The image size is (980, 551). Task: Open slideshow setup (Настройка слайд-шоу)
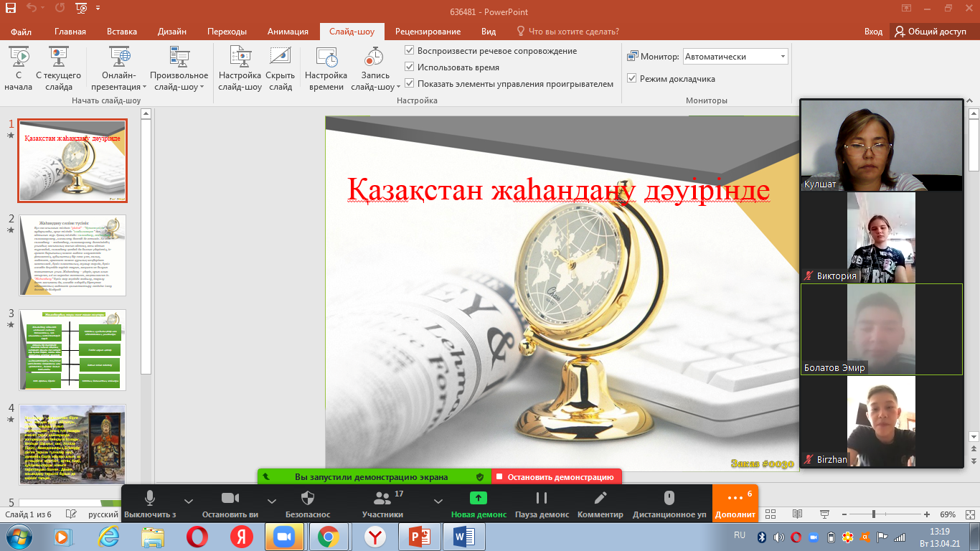240,69
